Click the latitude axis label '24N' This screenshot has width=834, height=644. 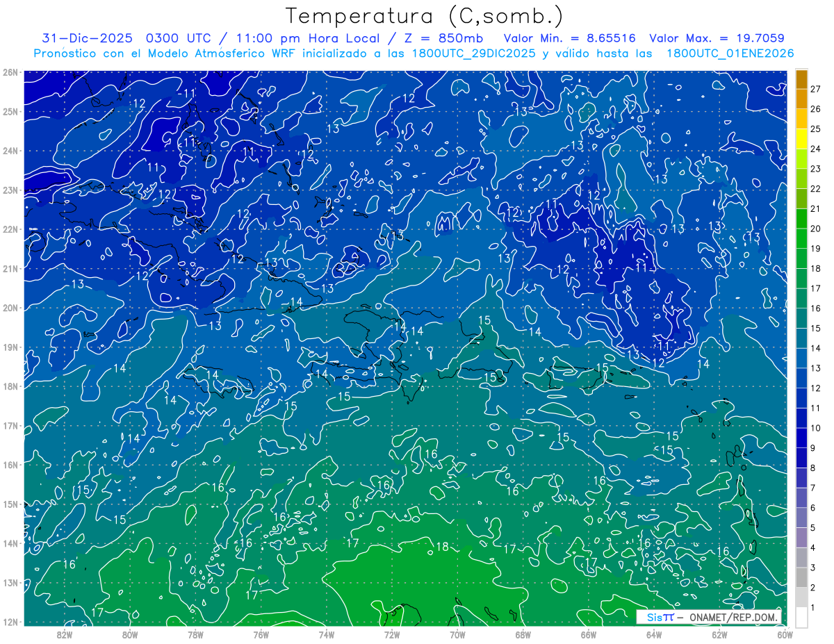10,151
